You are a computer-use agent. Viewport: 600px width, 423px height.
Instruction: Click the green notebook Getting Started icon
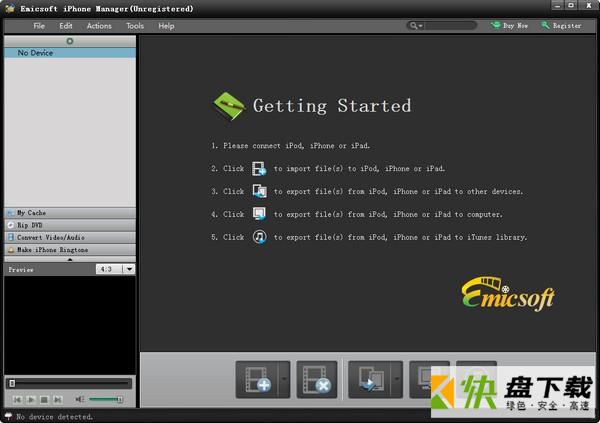coord(228,106)
